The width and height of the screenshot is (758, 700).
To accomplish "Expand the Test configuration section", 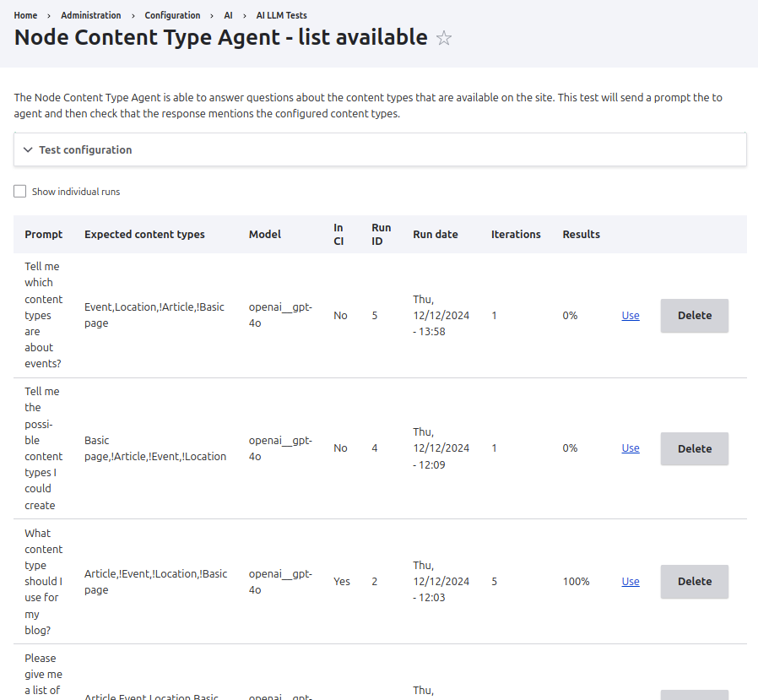I will 85,149.
